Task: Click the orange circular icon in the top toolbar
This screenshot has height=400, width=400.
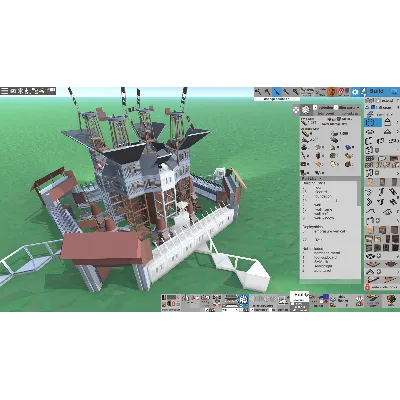Action: coord(332,92)
